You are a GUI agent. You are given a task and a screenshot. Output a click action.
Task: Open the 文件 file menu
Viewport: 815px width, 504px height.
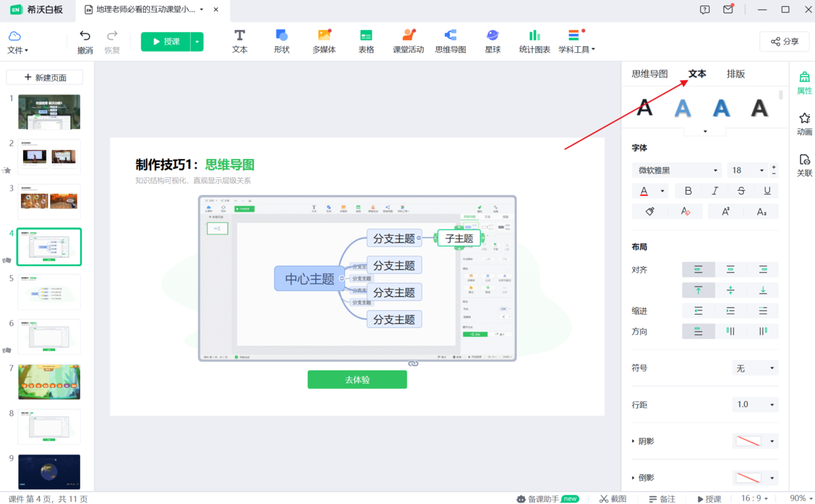point(18,43)
